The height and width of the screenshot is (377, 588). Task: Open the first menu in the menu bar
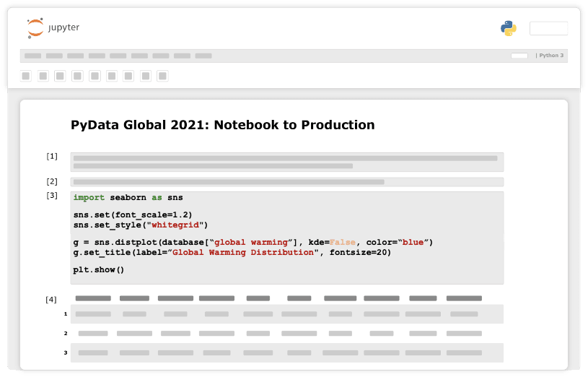(33, 56)
